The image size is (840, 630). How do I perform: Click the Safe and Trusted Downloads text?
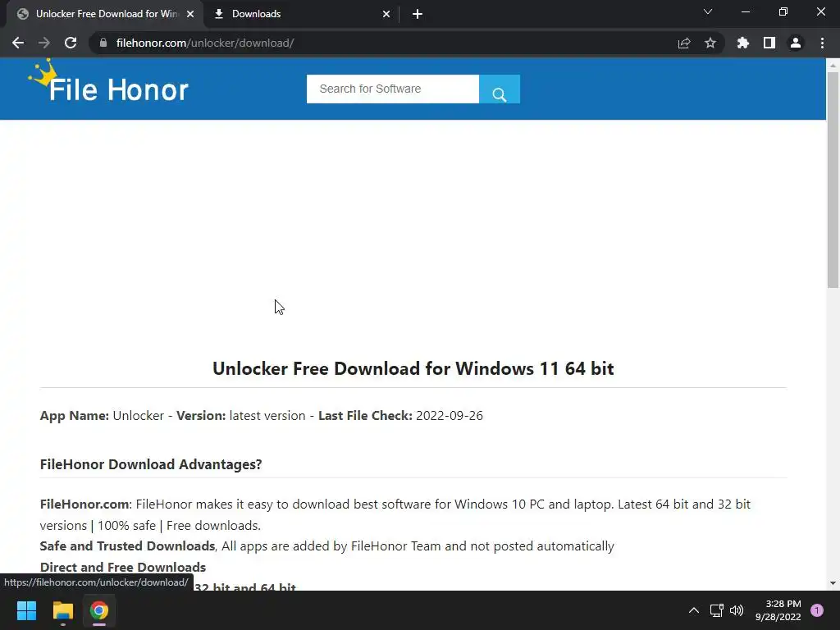(127, 546)
